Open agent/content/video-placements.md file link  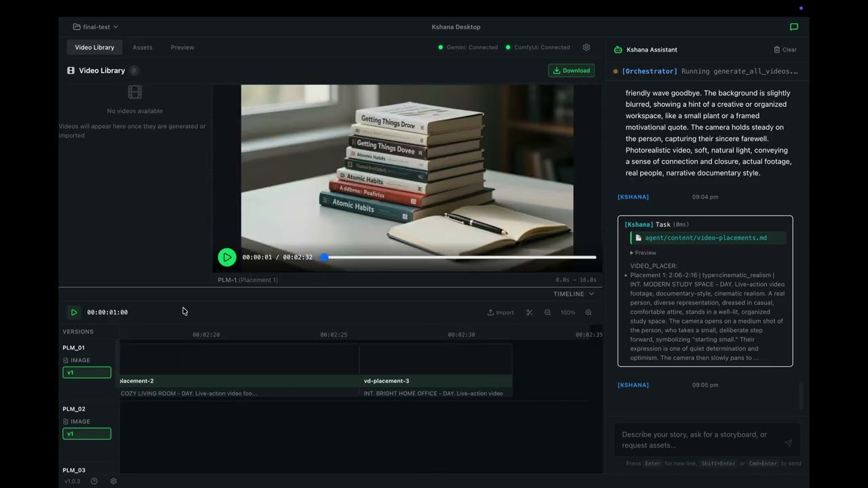click(706, 238)
